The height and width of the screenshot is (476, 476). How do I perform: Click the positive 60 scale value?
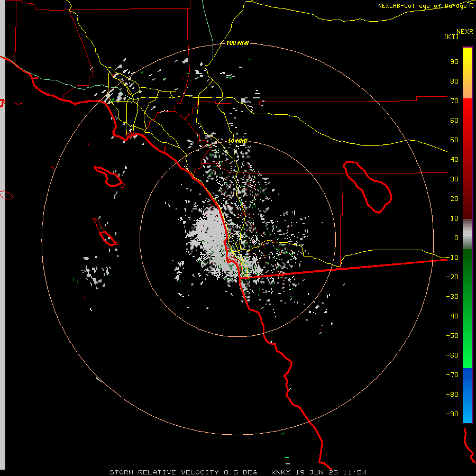point(454,121)
